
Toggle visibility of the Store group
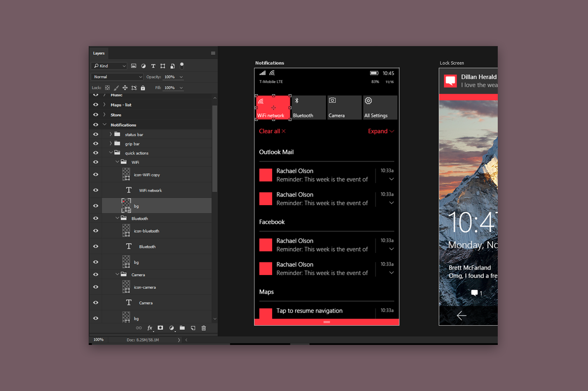pos(96,115)
